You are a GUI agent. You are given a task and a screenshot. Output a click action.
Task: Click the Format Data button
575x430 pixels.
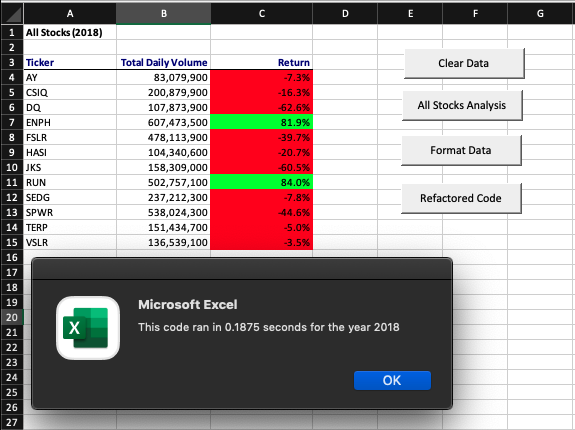tap(461, 150)
